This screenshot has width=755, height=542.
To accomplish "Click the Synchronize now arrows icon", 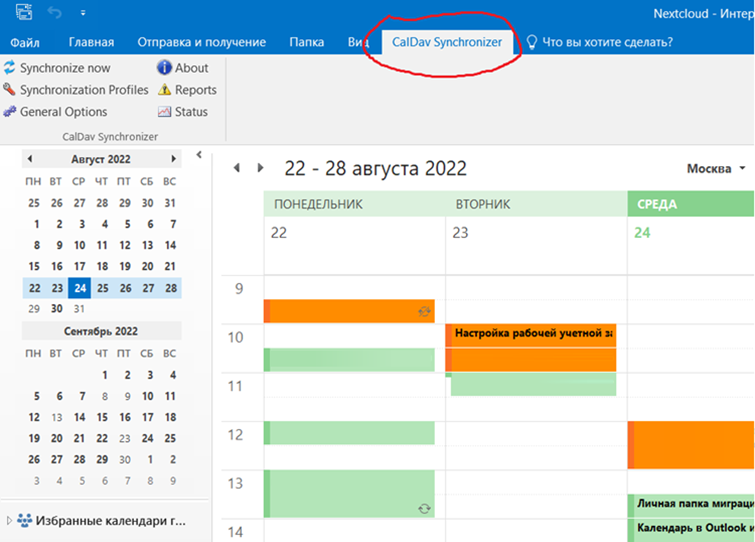I will click(10, 67).
